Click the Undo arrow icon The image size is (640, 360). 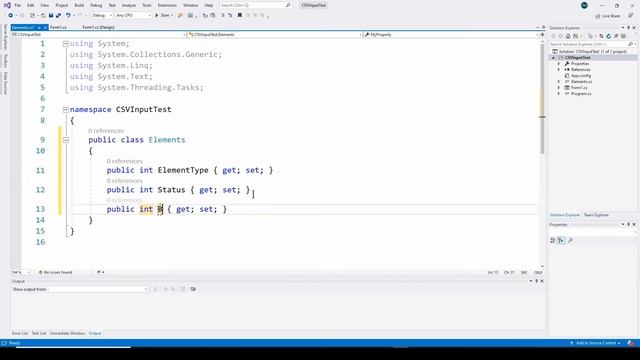(68, 16)
